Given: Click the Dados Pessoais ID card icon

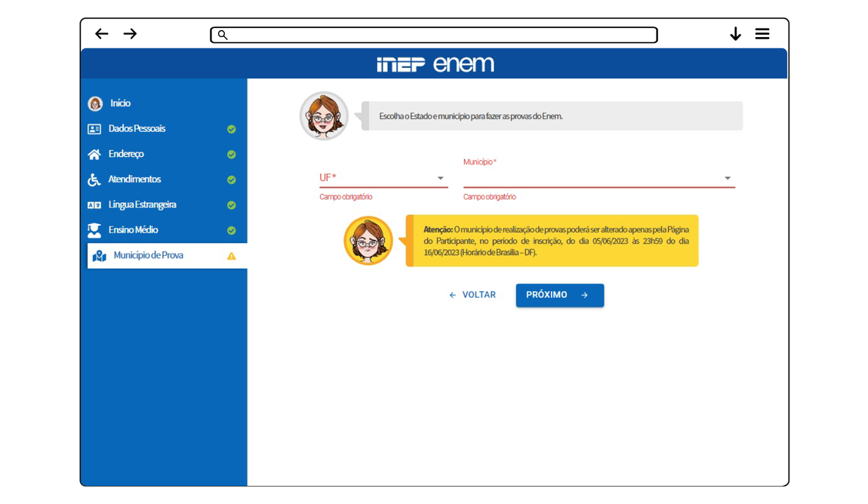Looking at the screenshot, I should point(94,129).
